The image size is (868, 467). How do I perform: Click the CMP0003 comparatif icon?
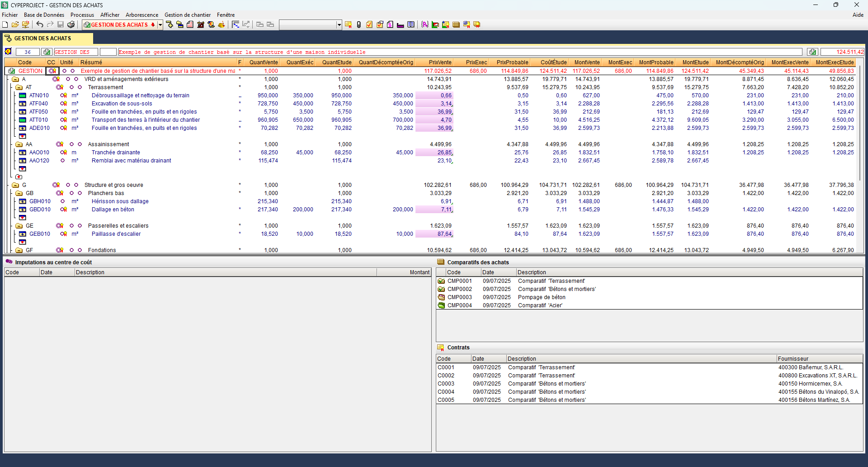coord(441,297)
